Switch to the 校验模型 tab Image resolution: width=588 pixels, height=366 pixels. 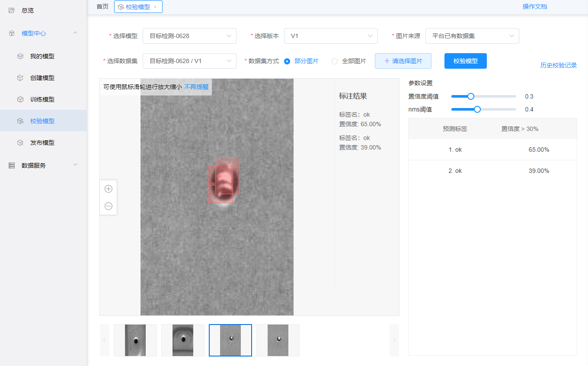pyautogui.click(x=138, y=7)
